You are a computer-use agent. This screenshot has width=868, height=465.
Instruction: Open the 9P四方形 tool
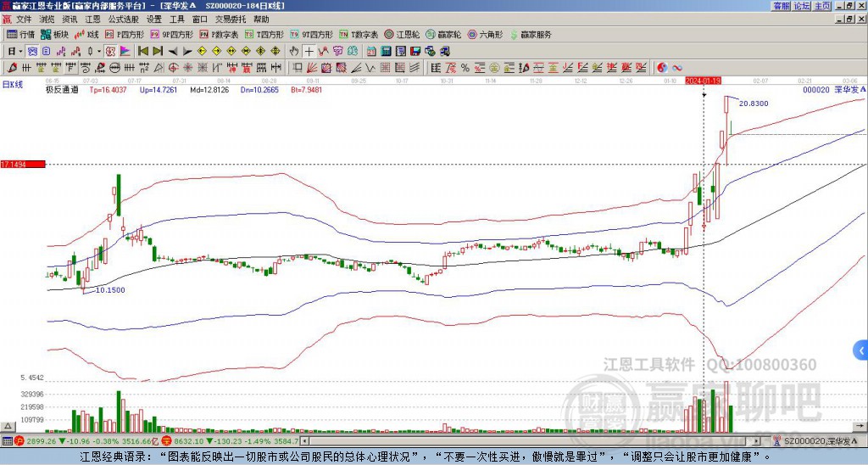171,34
